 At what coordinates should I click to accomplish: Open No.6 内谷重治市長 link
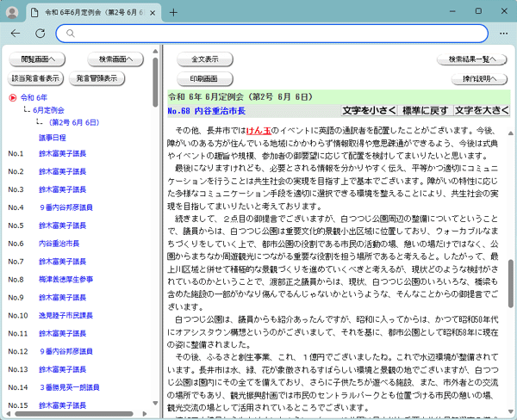pos(59,244)
